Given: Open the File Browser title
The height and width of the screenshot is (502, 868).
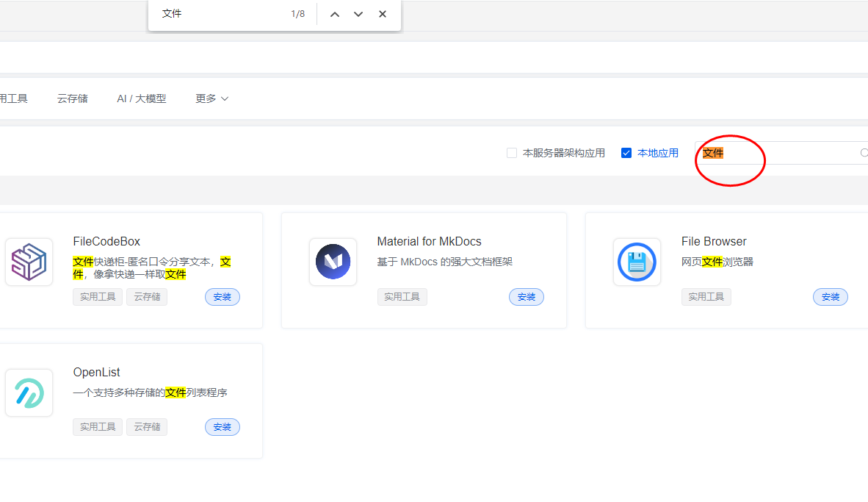Looking at the screenshot, I should point(714,242).
